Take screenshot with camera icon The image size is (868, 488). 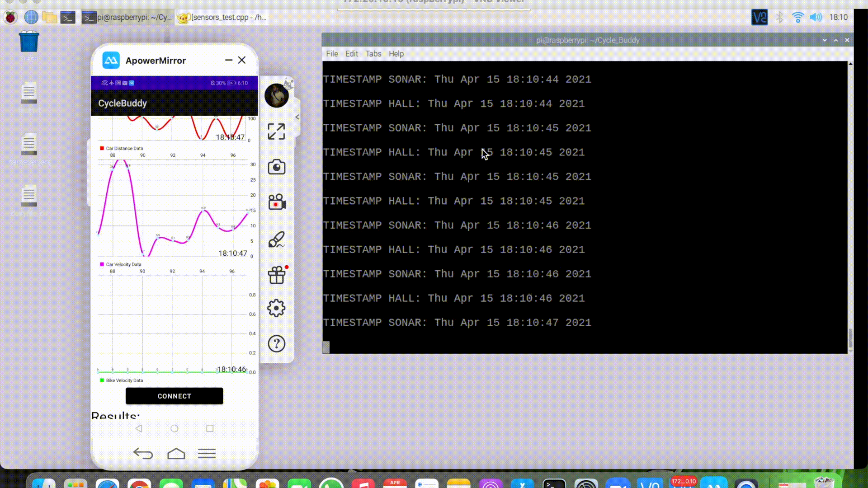point(276,167)
